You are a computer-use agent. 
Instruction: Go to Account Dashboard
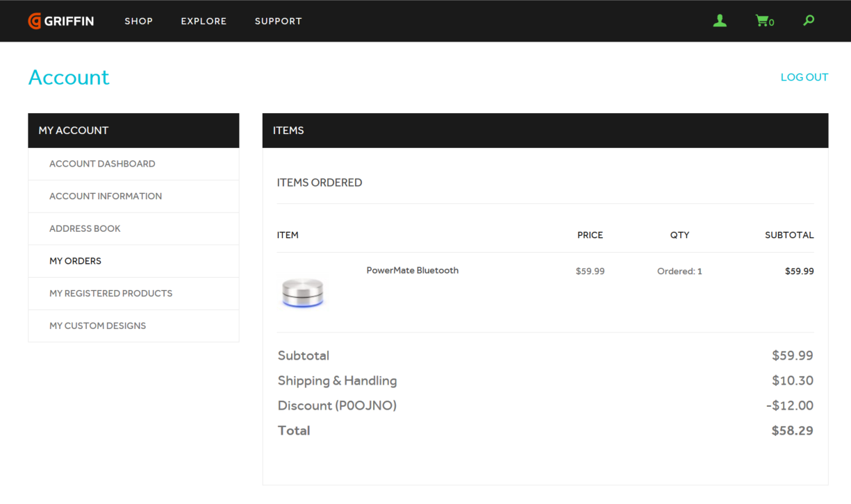133,164
